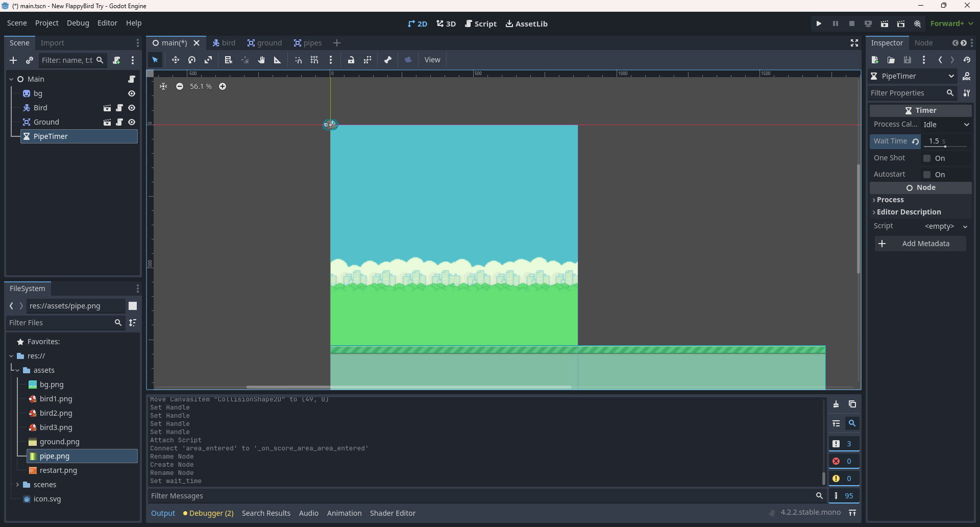Viewport: 980px width, 527px height.
Task: Expand the Editor Description section
Action: tap(909, 212)
